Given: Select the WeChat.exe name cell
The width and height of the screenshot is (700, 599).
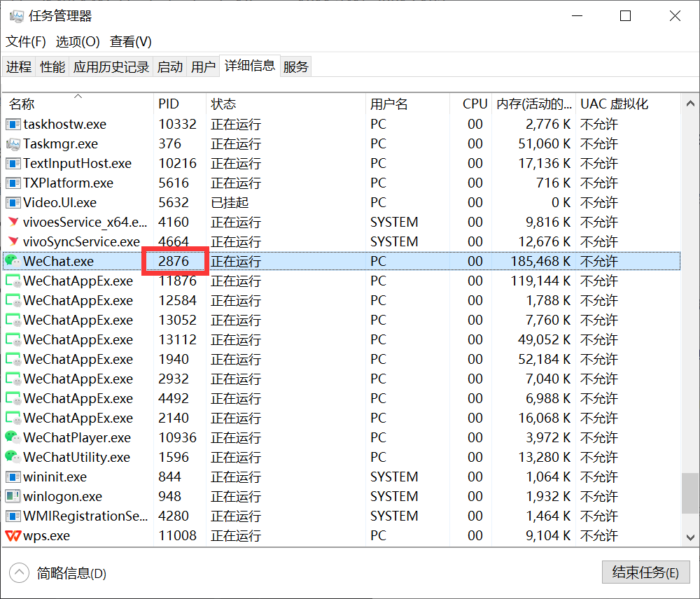Looking at the screenshot, I should [59, 261].
